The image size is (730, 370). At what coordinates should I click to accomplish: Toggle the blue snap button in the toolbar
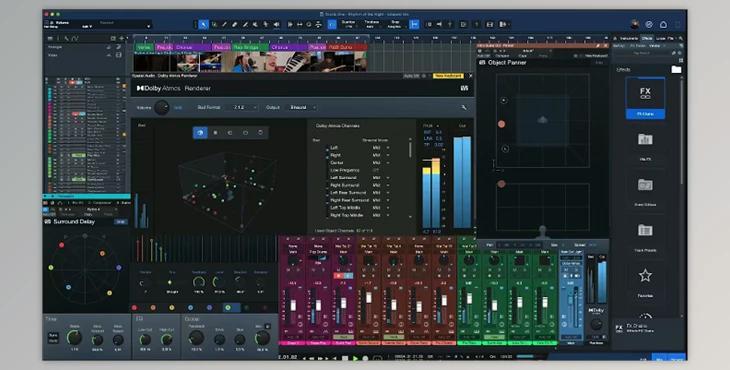click(414, 24)
